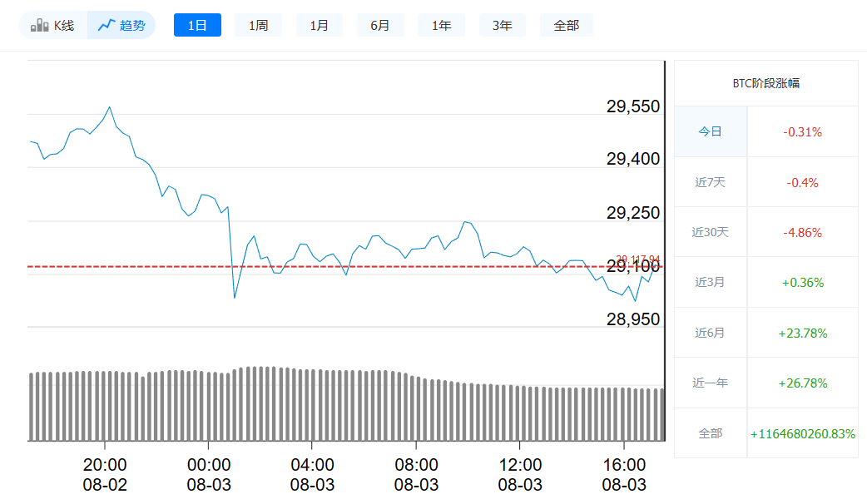
Task: Click the 近3月 +0.36% row
Action: tap(765, 282)
